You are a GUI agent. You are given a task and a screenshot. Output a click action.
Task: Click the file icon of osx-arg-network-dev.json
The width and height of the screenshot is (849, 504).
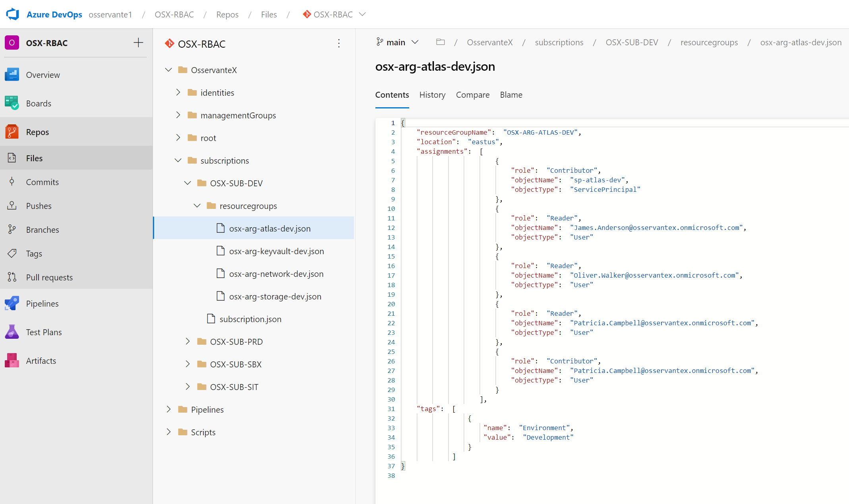(x=220, y=274)
